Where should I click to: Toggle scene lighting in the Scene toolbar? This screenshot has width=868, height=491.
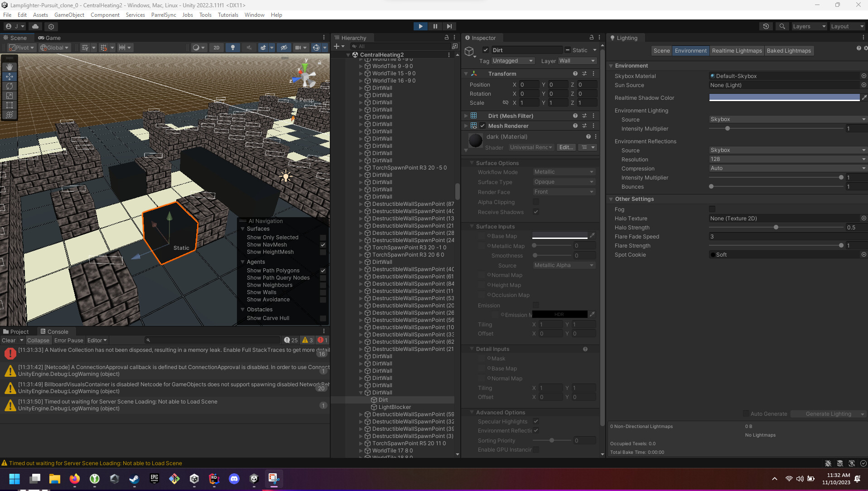232,47
